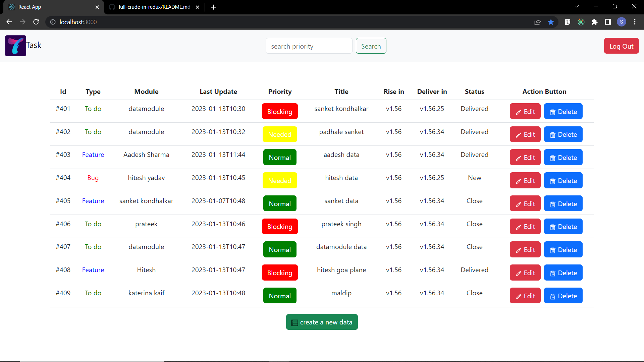Switch to the full-crude-in-redux README tab
This screenshot has height=362, width=644.
149,7
